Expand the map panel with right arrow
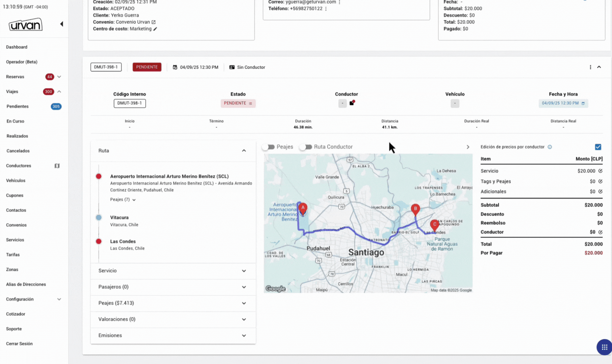Screen dimensions: 612x364 point(468,147)
